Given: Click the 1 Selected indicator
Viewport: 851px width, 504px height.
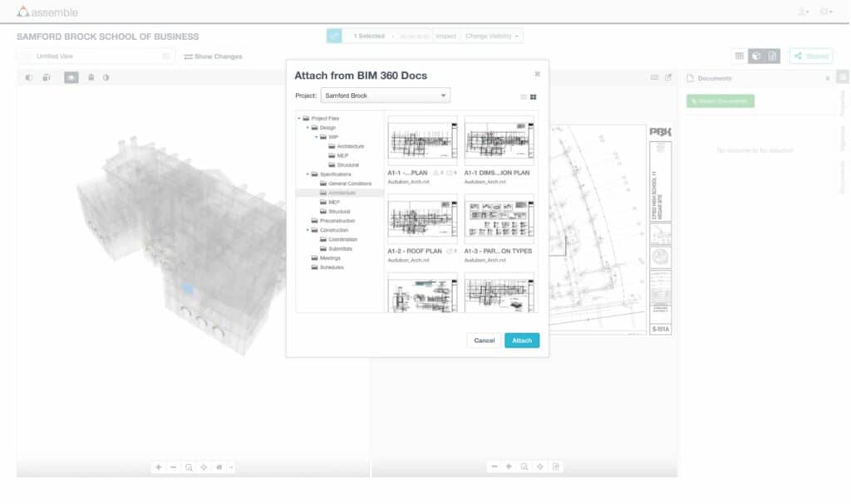Looking at the screenshot, I should (369, 37).
